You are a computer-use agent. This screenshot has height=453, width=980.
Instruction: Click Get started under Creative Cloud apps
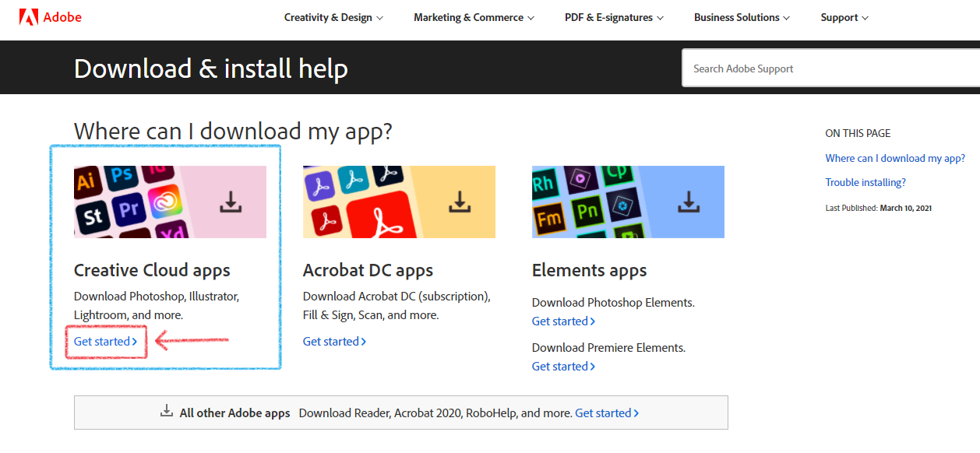[x=106, y=341]
